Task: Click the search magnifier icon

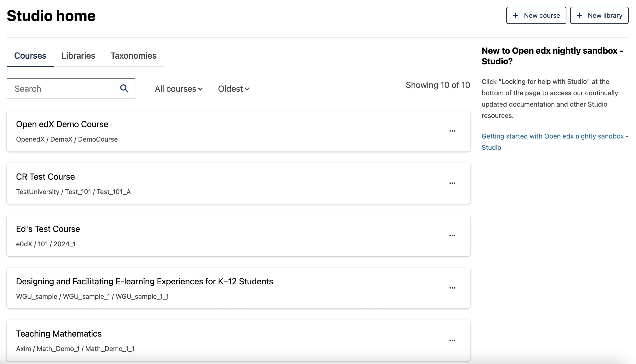Action: click(x=124, y=88)
